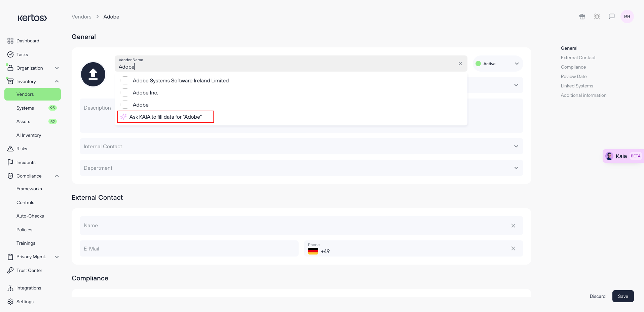Screen dimensions: 644x312
Task: Open the RB user avatar menu
Action: tap(627, 16)
